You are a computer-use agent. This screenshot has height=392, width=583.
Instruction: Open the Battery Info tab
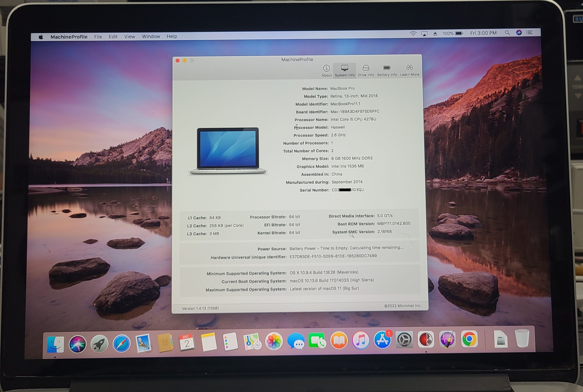click(x=387, y=71)
